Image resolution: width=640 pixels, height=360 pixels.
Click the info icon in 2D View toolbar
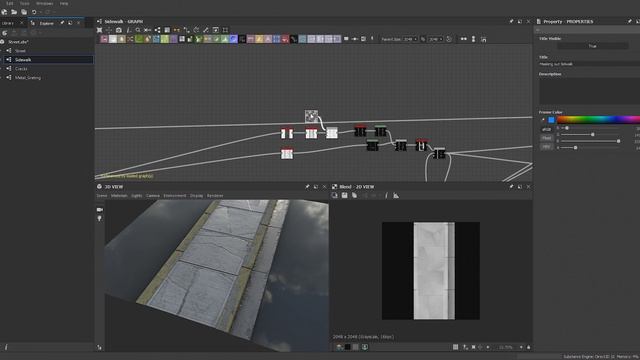pos(386,196)
